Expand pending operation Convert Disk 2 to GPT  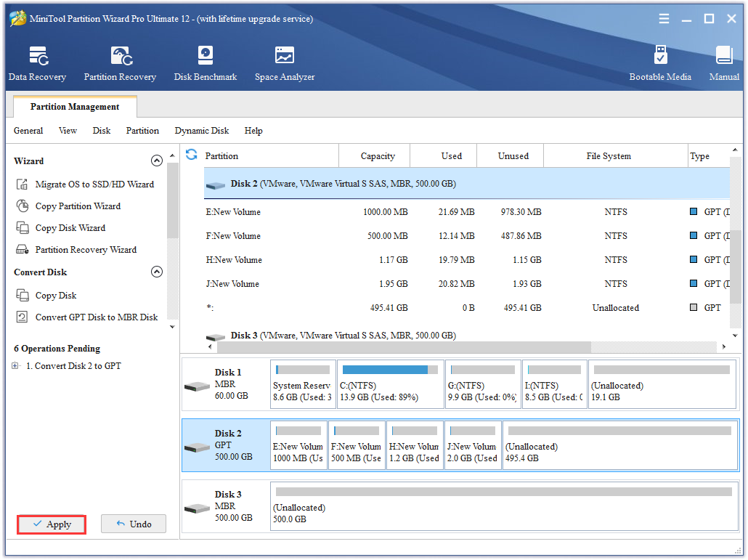[x=15, y=366]
